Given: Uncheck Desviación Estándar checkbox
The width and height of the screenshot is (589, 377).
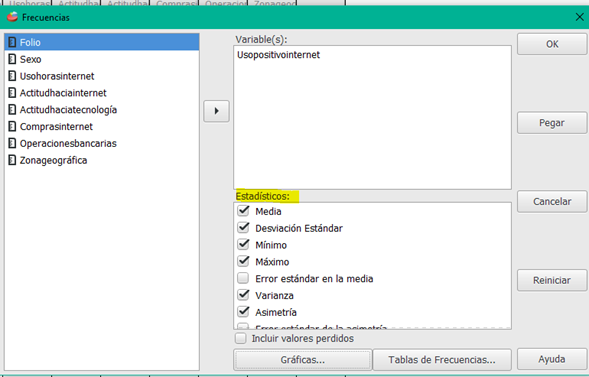Looking at the screenshot, I should tap(243, 228).
